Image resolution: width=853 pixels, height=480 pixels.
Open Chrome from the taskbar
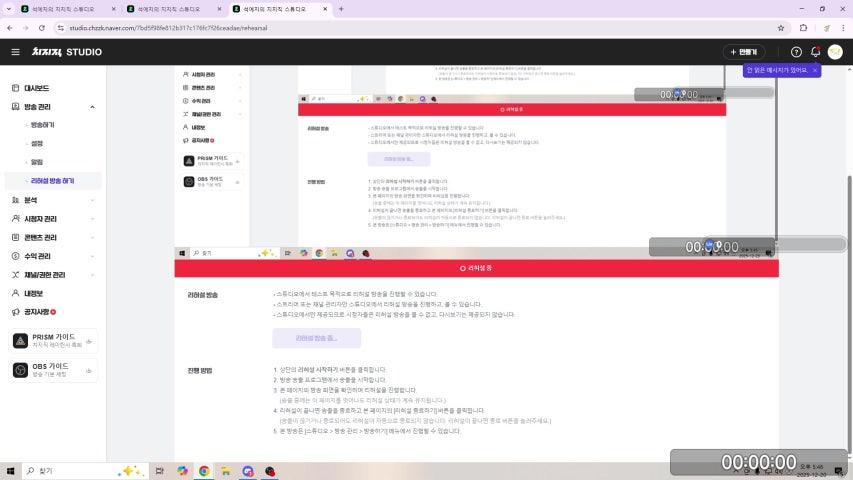[x=204, y=471]
